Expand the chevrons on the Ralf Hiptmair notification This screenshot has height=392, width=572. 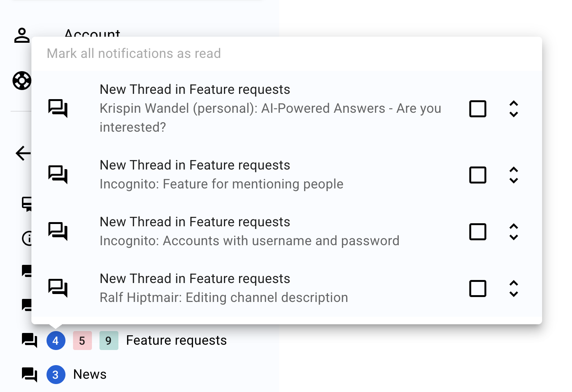pos(514,288)
